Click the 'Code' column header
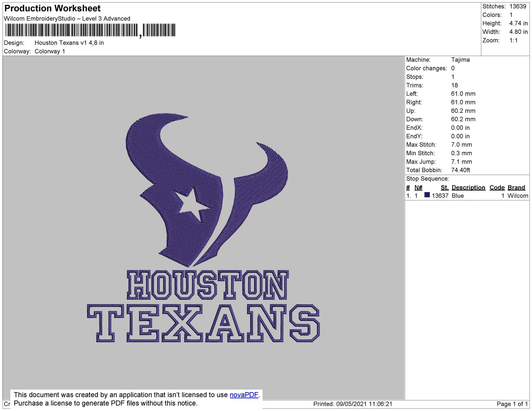The height and width of the screenshot is (411, 532). (x=497, y=187)
